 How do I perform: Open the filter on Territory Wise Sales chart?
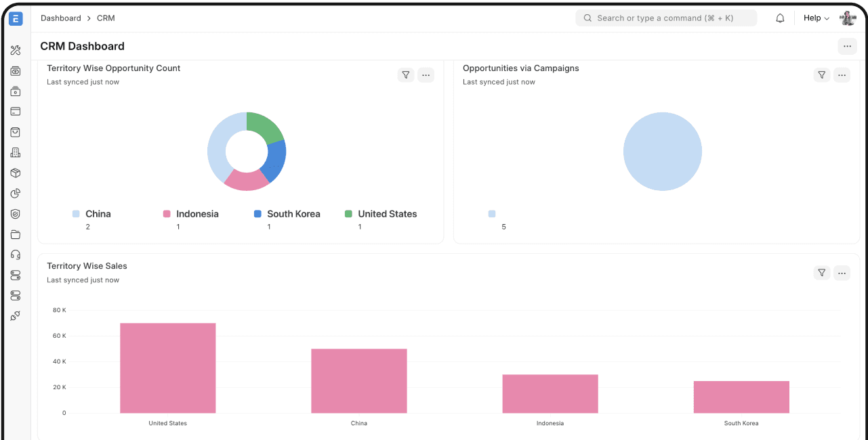pyautogui.click(x=822, y=273)
